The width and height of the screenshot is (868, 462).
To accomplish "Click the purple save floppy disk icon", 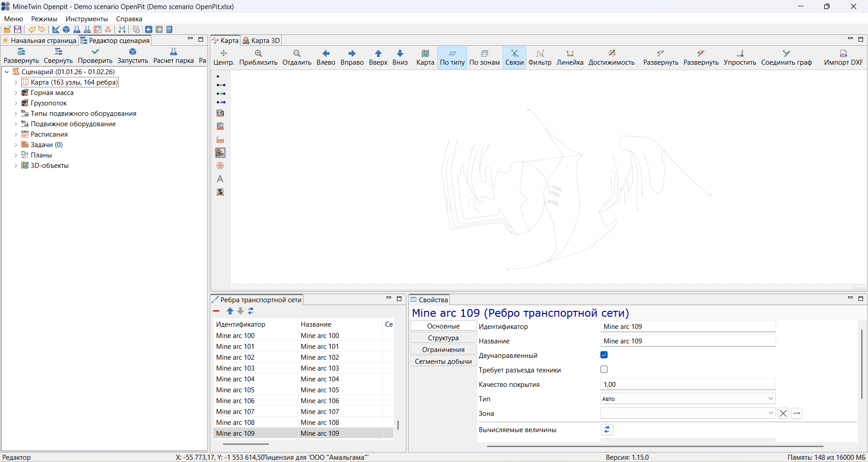I will coord(18,29).
